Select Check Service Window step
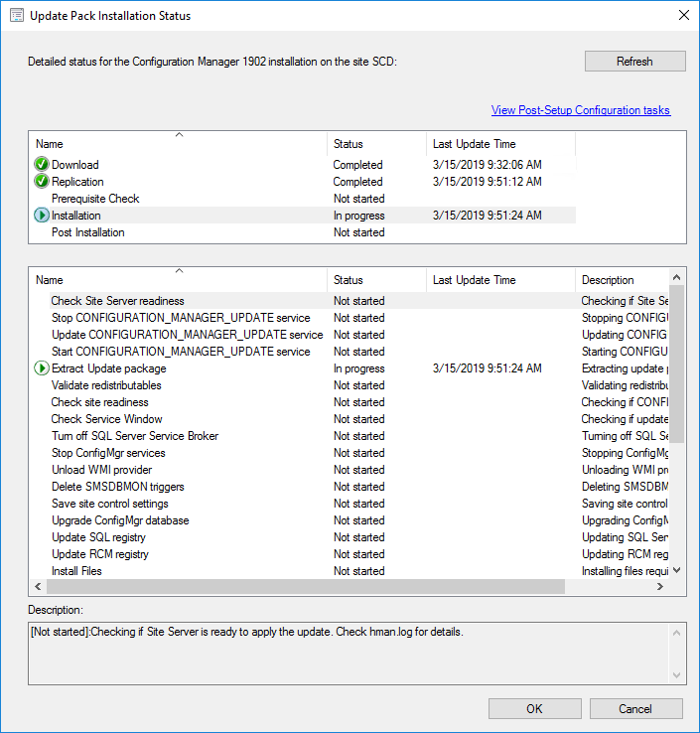The image size is (700, 733). [350, 419]
